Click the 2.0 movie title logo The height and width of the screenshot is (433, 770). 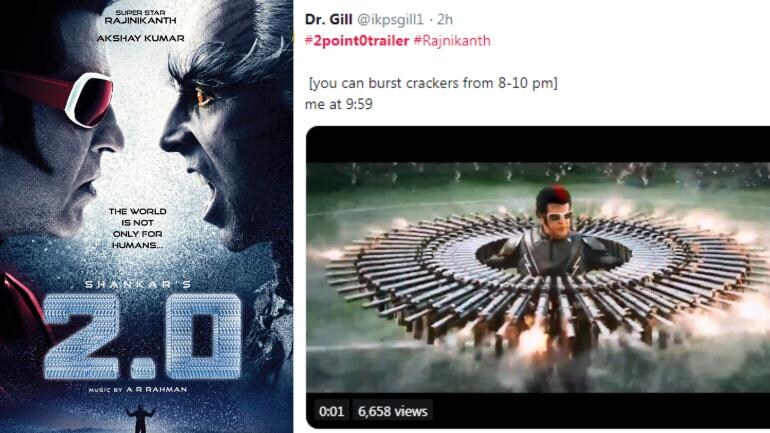[x=145, y=336]
